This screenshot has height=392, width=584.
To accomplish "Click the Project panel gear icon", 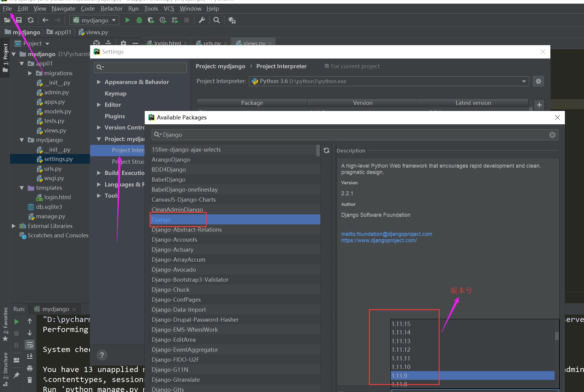I will pyautogui.click(x=123, y=43).
